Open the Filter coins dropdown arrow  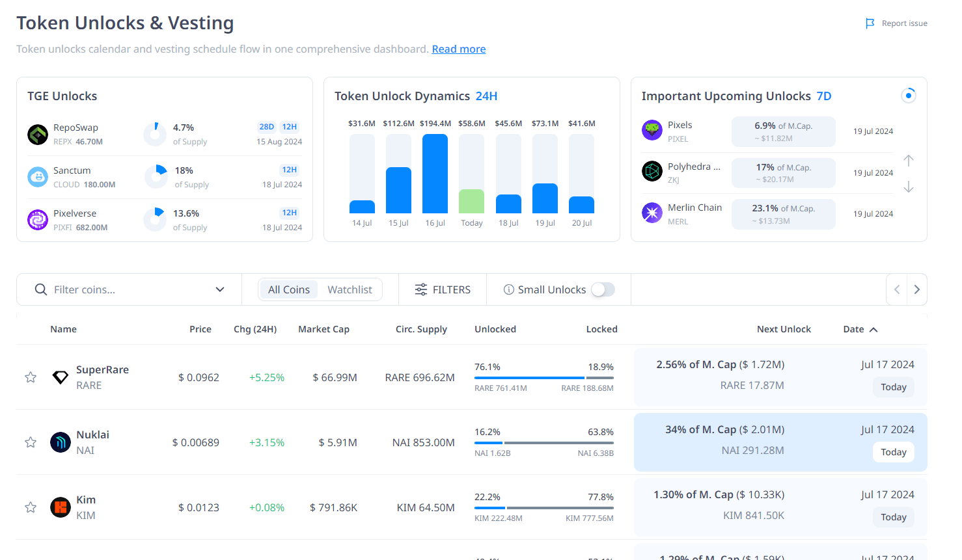coord(220,289)
